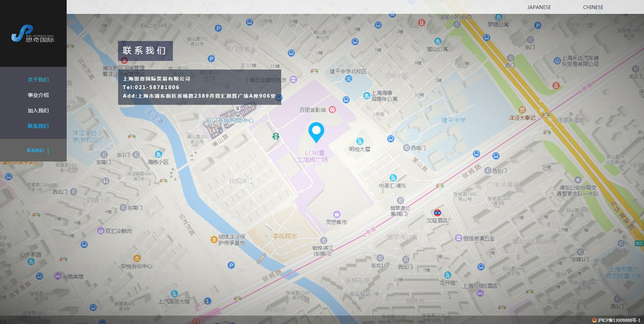
Task: Click the blue location pin marker
Action: (316, 132)
